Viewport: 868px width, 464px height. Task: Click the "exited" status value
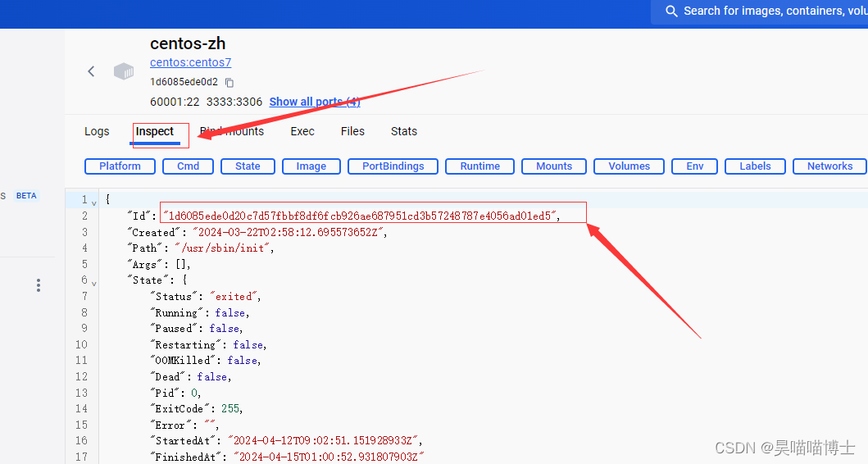click(234, 296)
